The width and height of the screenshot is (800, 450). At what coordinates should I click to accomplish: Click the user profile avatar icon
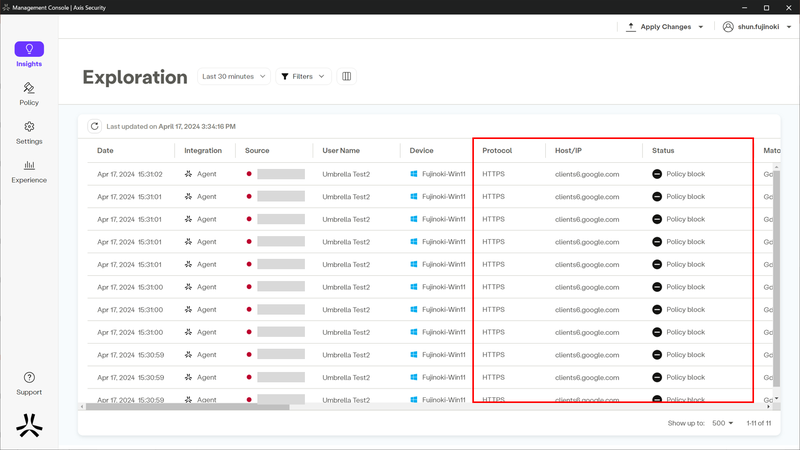click(728, 27)
